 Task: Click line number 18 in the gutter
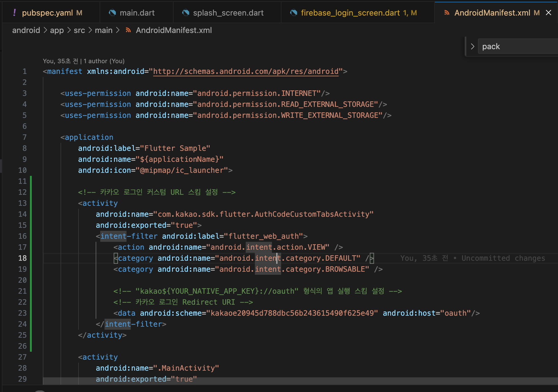pos(22,258)
